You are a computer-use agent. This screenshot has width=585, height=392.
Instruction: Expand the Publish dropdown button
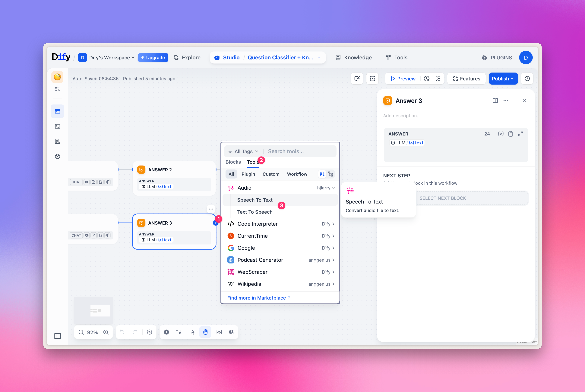503,79
